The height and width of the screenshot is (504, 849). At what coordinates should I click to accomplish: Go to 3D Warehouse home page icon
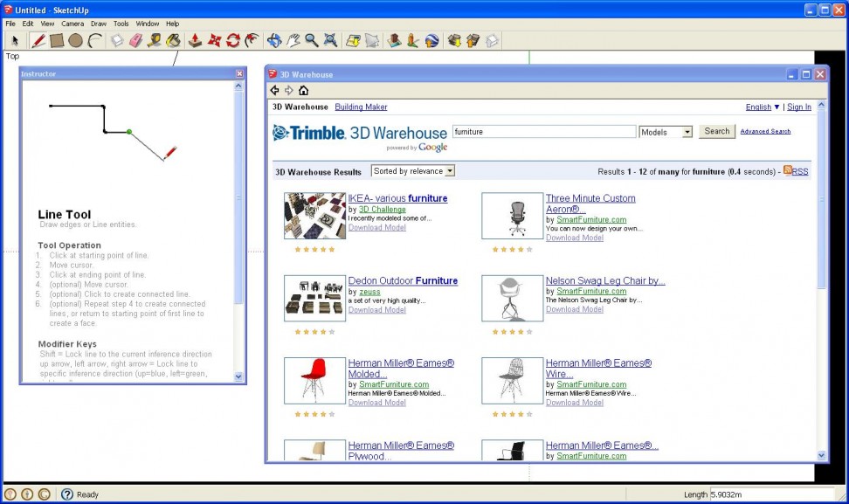click(303, 90)
